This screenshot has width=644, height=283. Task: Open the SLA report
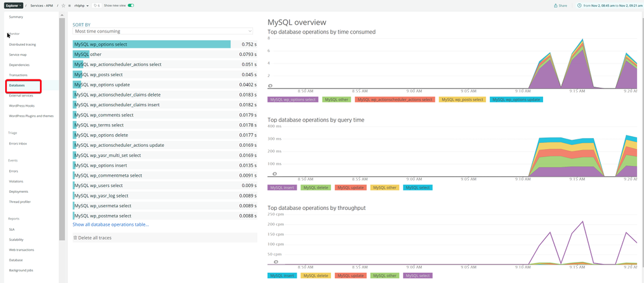pyautogui.click(x=11, y=230)
